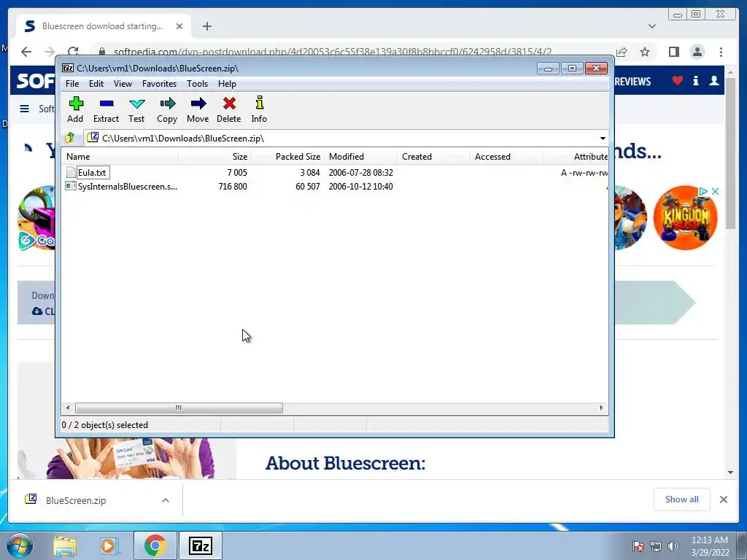Click the taskbar clock 12:13 AM
Screen dimensions: 747x560
point(710,540)
